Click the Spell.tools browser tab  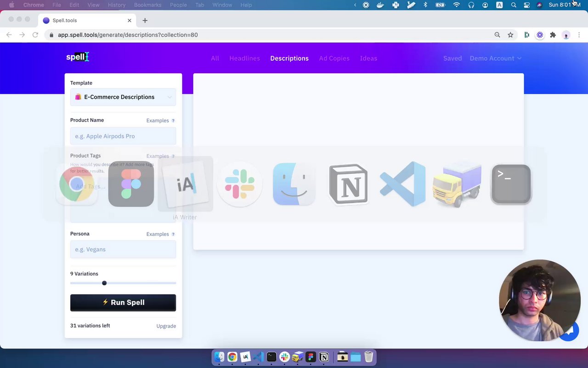[87, 20]
